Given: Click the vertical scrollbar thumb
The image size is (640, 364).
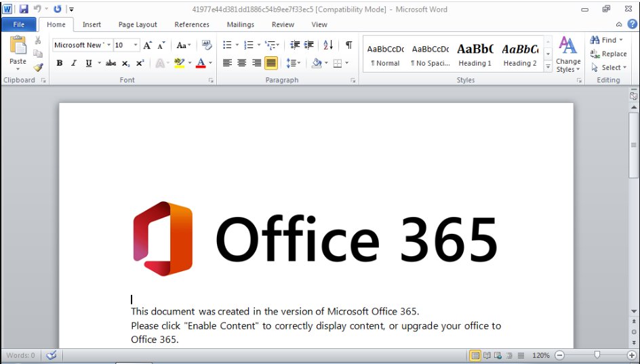Looking at the screenshot, I should click(x=633, y=145).
